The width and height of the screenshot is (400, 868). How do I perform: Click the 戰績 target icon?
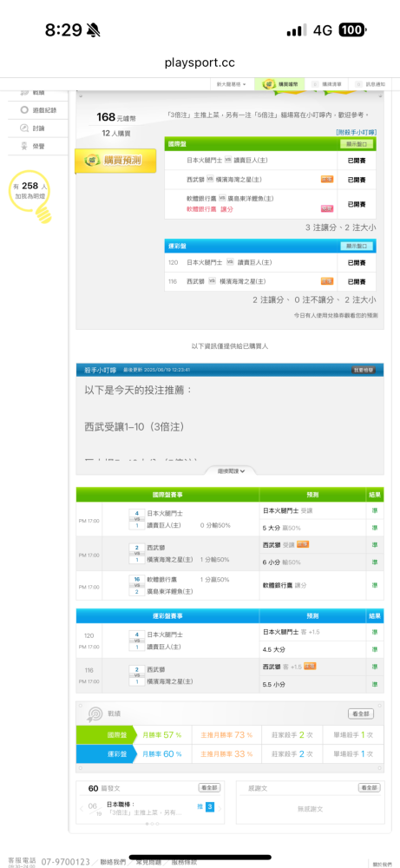94,714
